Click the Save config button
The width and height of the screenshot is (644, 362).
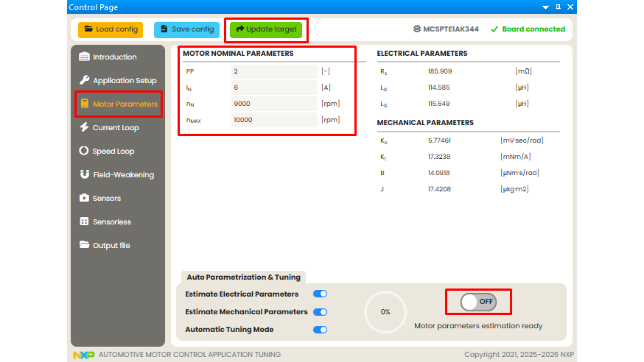coord(186,30)
